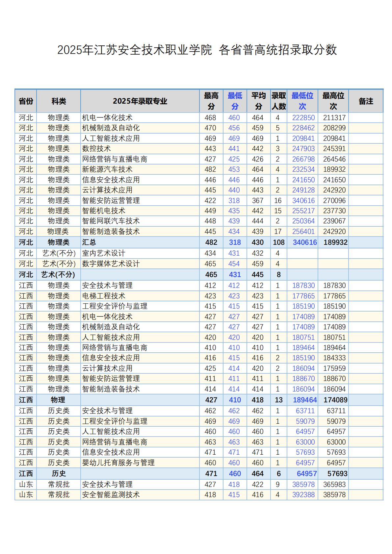The height and width of the screenshot is (554, 392).
Task: Click the rank value 228462
Action: click(x=303, y=128)
